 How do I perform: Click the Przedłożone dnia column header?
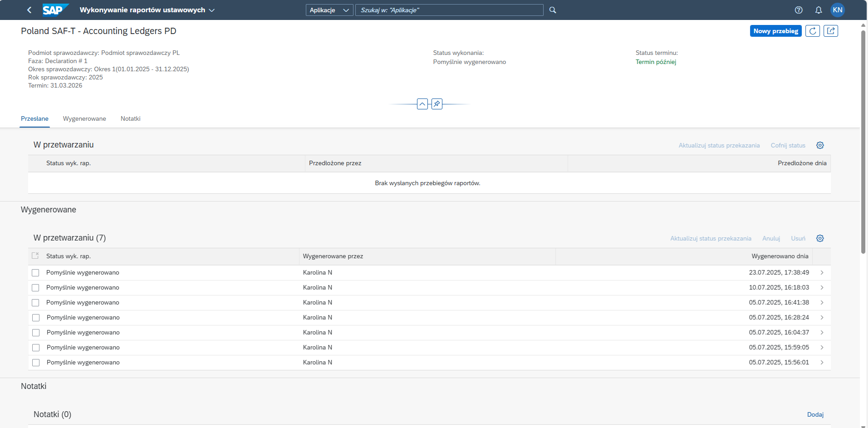[802, 163]
